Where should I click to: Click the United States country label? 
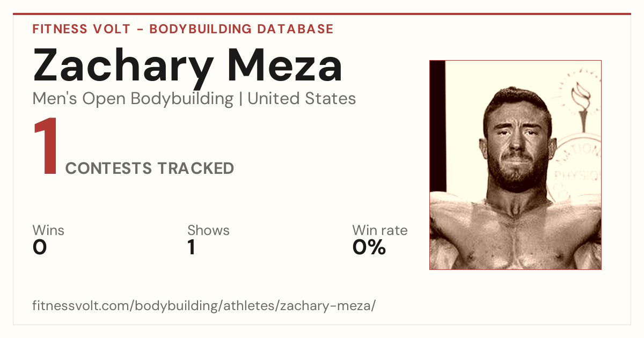(x=302, y=99)
